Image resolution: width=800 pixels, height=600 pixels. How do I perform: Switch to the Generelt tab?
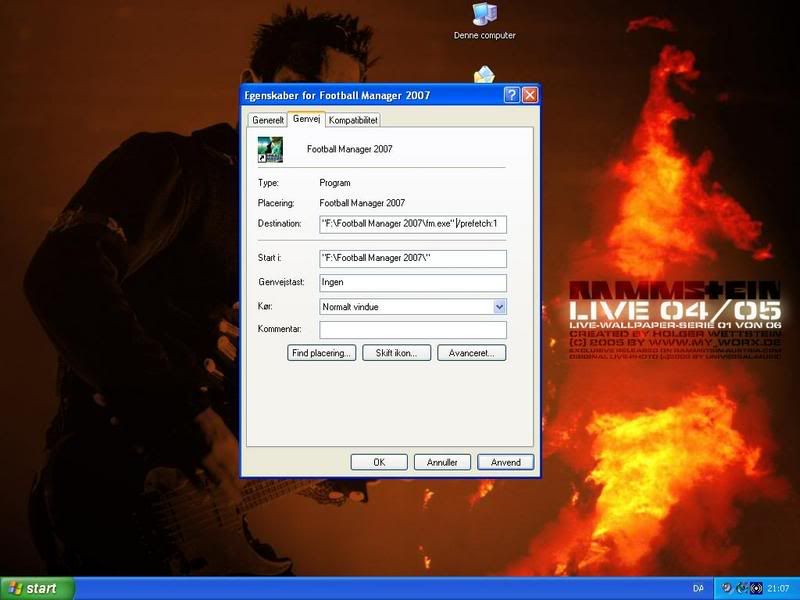click(x=268, y=120)
